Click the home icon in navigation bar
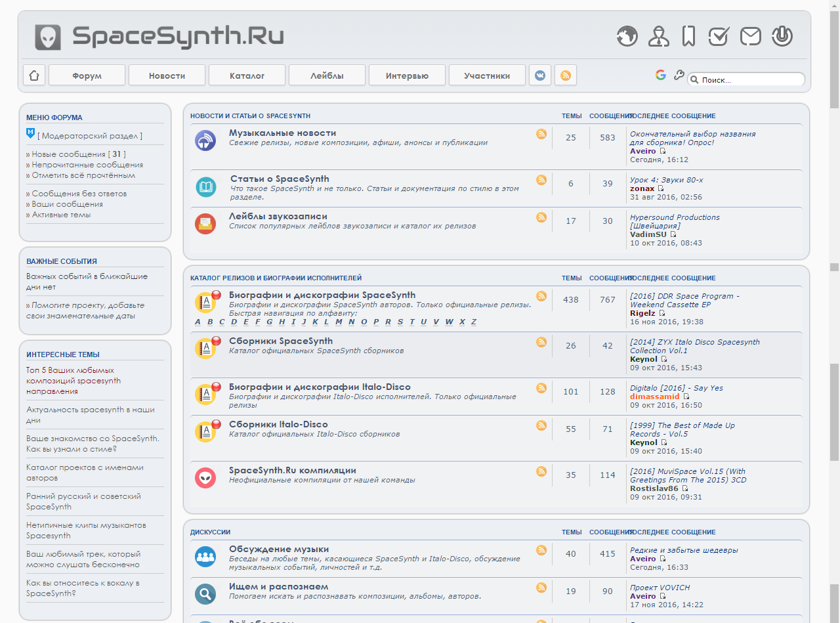Viewport: 840px width, 623px height. point(34,75)
